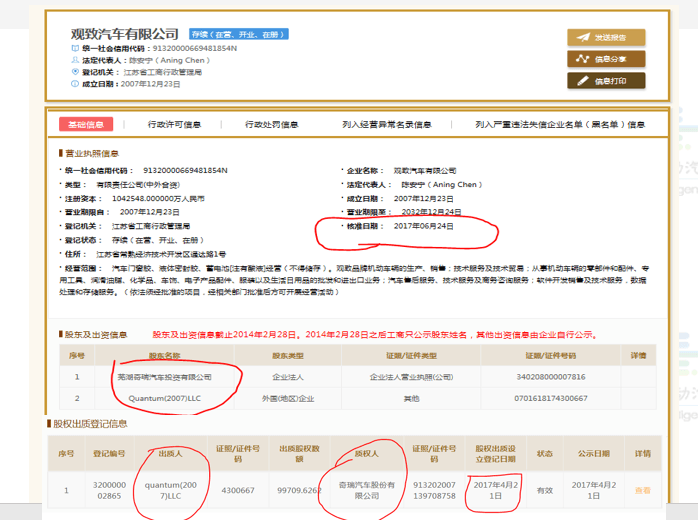The height and width of the screenshot is (520, 698).
Task: Click registered capital value 1042548.000000万人民币
Action: tap(158, 199)
